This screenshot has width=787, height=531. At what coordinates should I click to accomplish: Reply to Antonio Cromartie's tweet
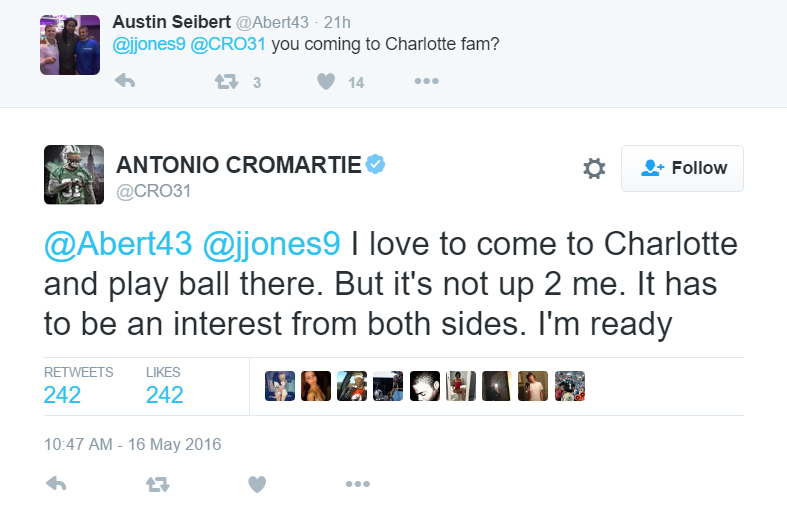pyautogui.click(x=56, y=484)
